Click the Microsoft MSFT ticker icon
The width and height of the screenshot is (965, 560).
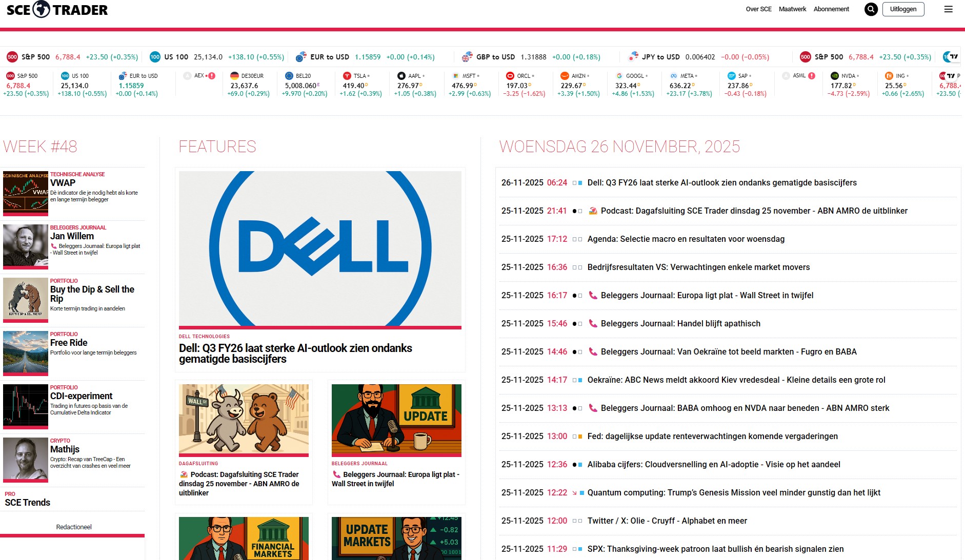[x=456, y=76]
